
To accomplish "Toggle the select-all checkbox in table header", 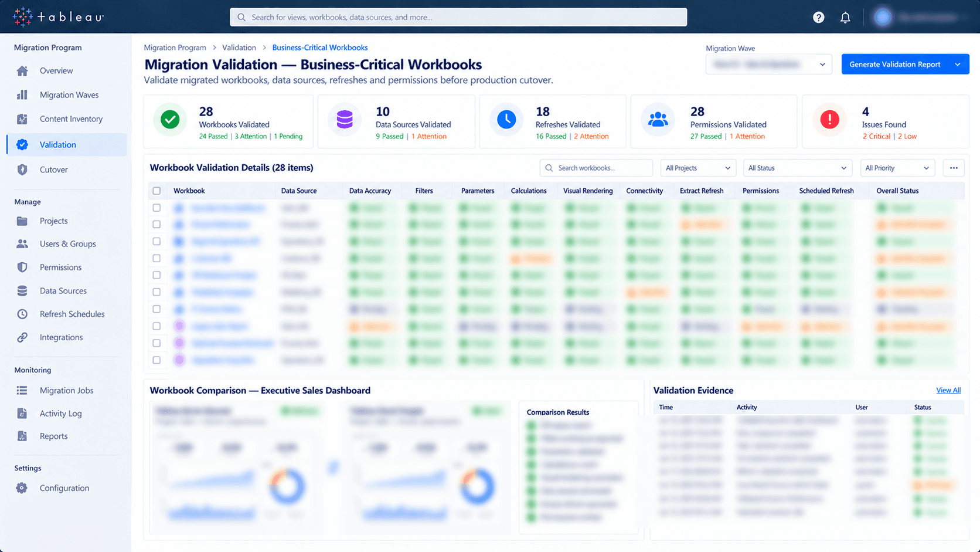I will (x=156, y=191).
